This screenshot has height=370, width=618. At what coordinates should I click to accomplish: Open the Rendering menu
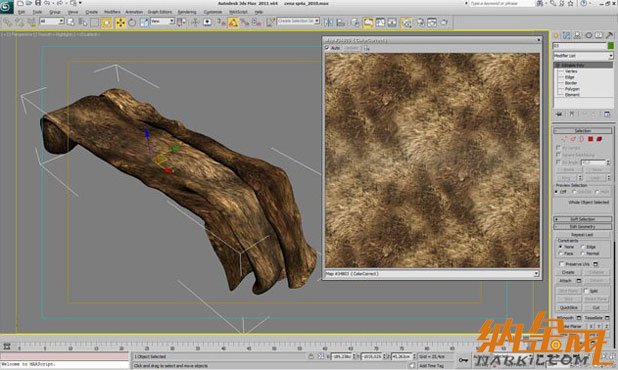pyautogui.click(x=187, y=12)
